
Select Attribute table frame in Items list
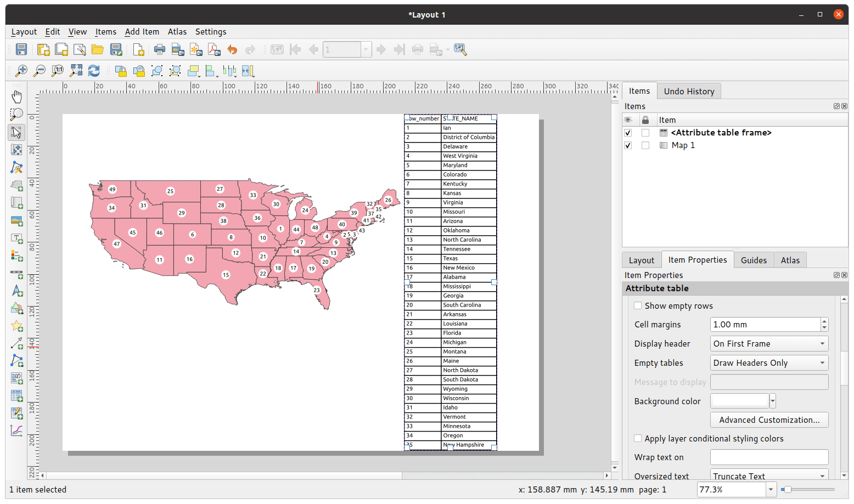(x=721, y=133)
